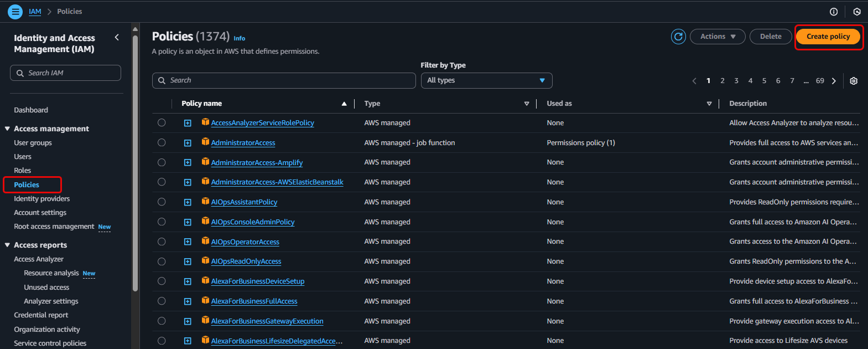
Task: Click the hexagon-clock icon at top right
Action: (x=857, y=12)
